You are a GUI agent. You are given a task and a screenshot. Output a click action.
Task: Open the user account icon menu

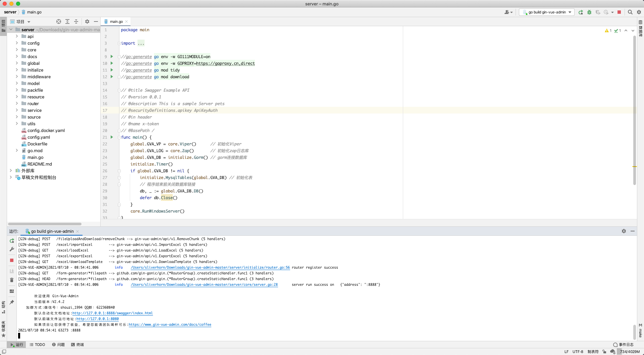508,12
